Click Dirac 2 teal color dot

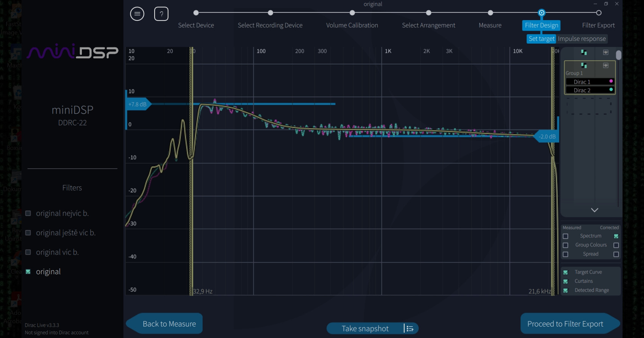pyautogui.click(x=611, y=90)
